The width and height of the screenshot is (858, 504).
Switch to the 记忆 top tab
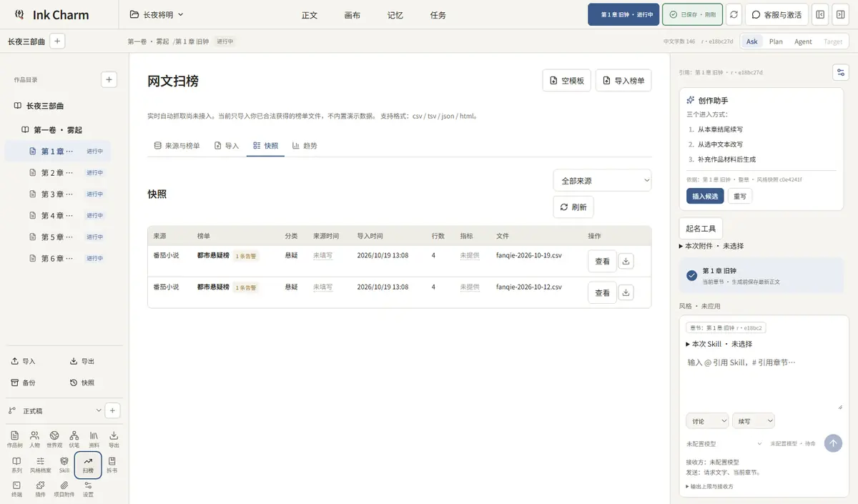(395, 15)
